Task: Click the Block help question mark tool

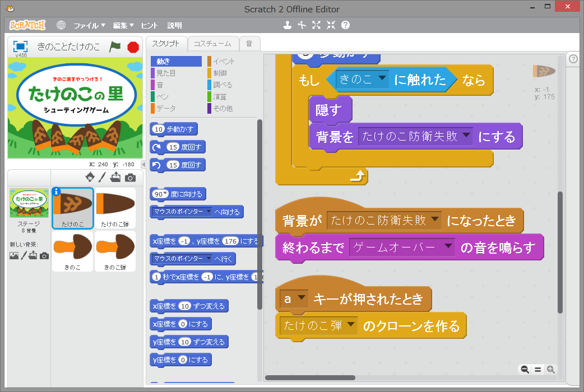Action: 345,25
